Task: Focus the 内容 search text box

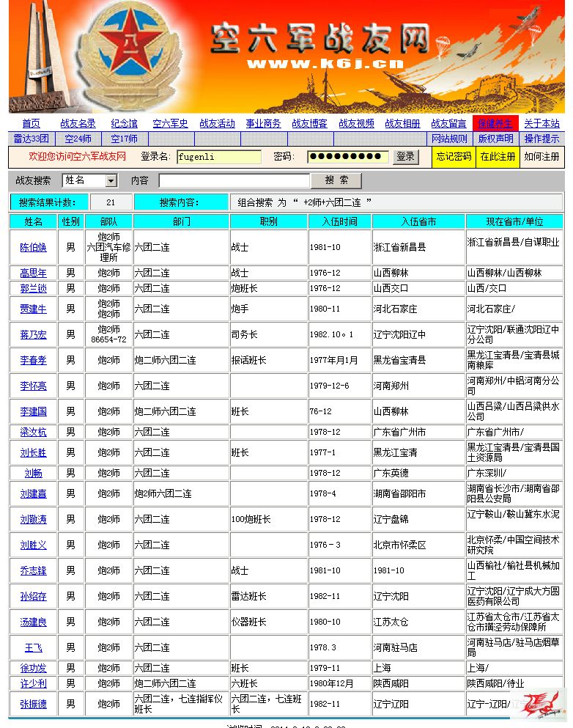Action: pyautogui.click(x=234, y=180)
